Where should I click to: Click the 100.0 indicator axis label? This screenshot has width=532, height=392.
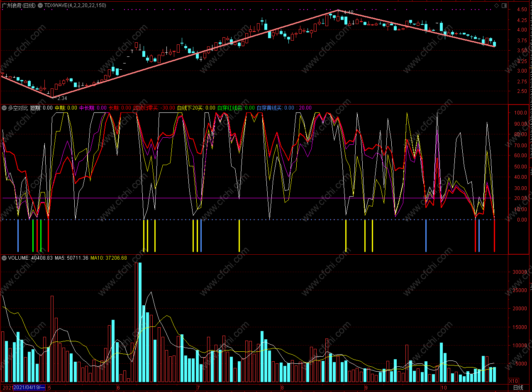pyautogui.click(x=520, y=113)
